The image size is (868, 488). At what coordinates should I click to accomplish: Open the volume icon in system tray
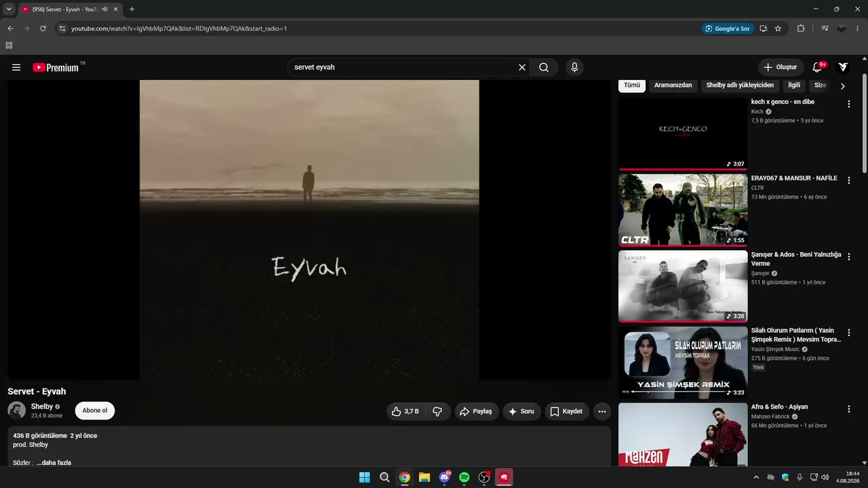click(x=825, y=477)
